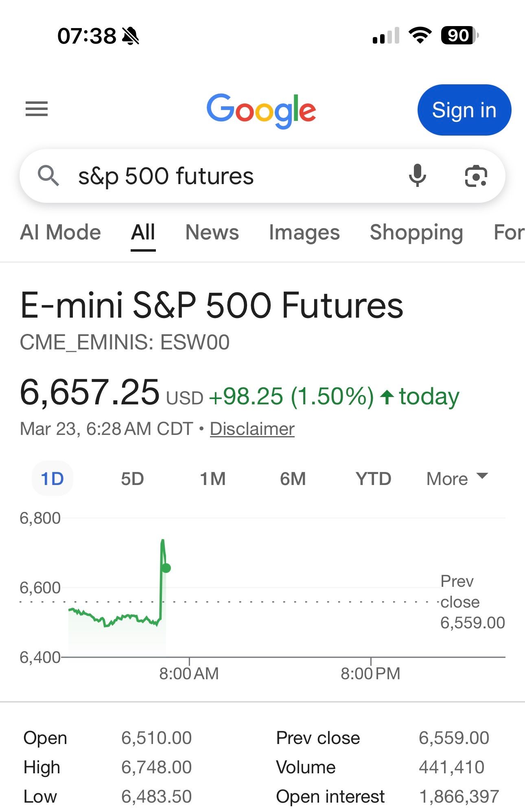Open the Disclaimer link
The width and height of the screenshot is (525, 812).
point(252,429)
